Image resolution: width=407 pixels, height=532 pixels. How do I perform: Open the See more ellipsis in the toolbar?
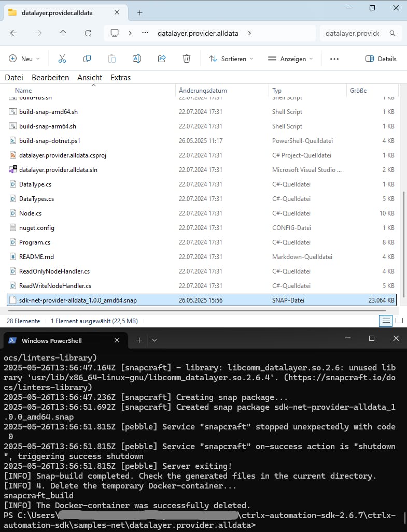[x=334, y=59]
